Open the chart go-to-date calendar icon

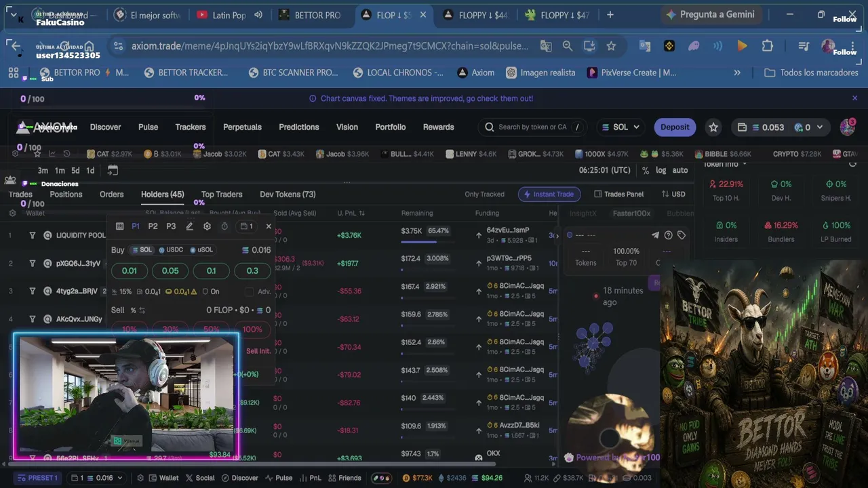113,170
